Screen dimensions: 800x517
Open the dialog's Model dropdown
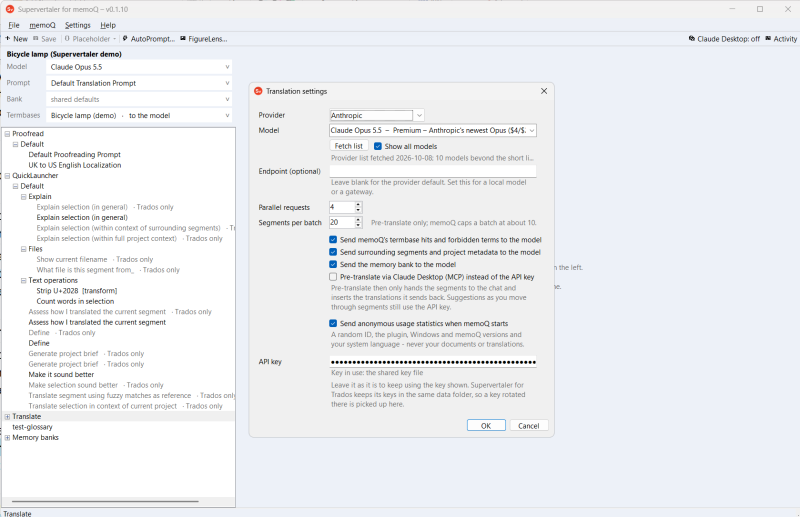click(433, 131)
